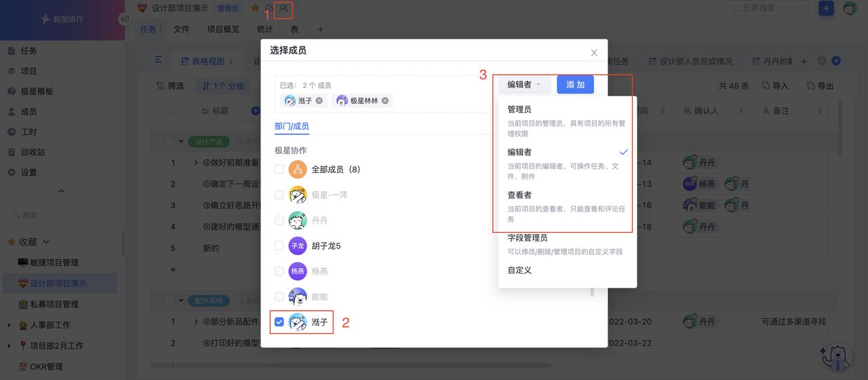The height and width of the screenshot is (380, 868).
Task: Check the 全部成员 (8) checkbox
Action: coord(279,170)
